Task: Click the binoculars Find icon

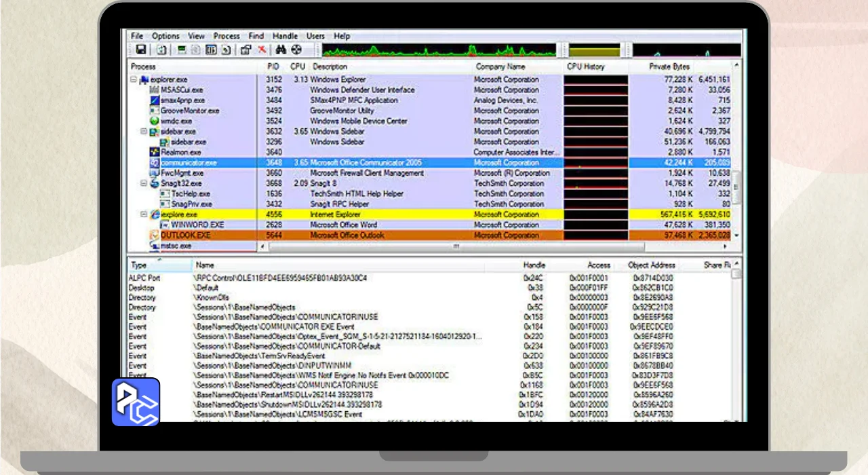Action: pos(281,50)
